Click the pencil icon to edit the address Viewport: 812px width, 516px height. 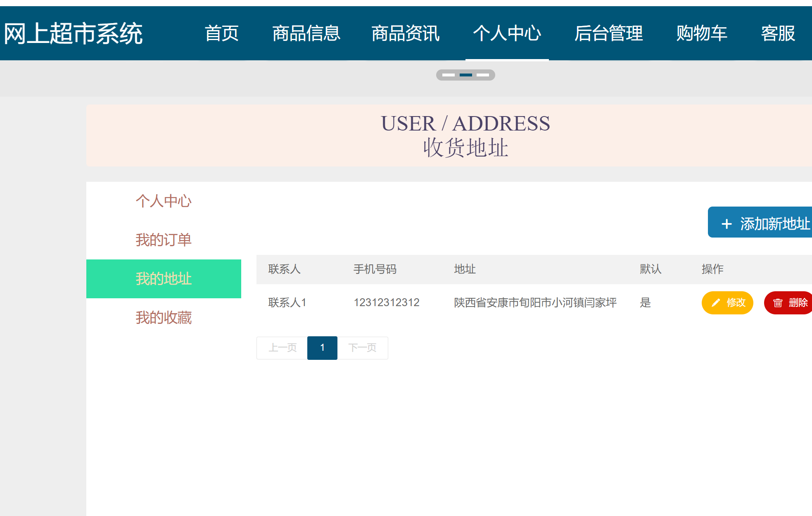715,302
